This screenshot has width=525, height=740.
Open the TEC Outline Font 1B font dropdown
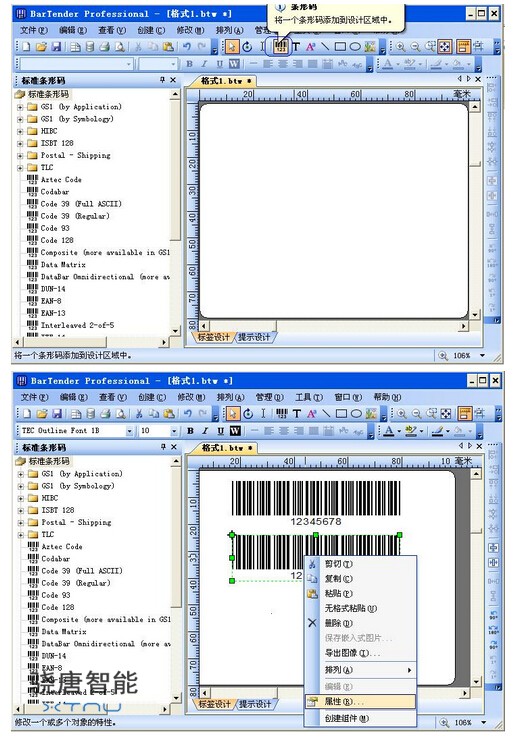coord(129,430)
